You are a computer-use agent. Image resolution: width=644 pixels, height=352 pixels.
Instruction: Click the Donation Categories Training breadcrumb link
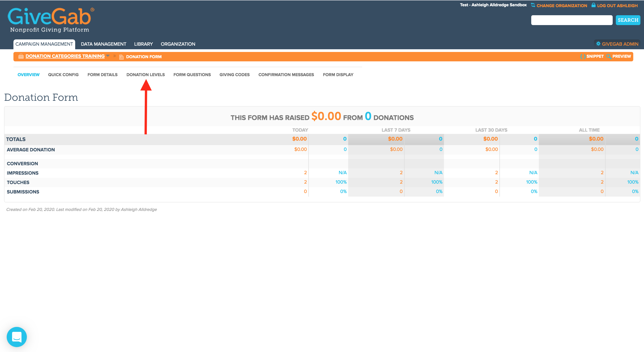coord(65,56)
